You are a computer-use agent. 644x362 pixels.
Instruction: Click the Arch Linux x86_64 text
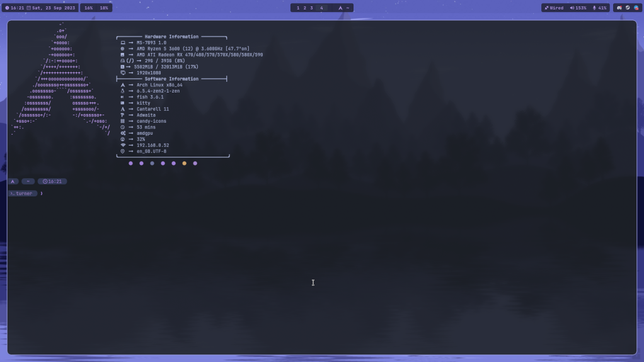click(x=159, y=85)
